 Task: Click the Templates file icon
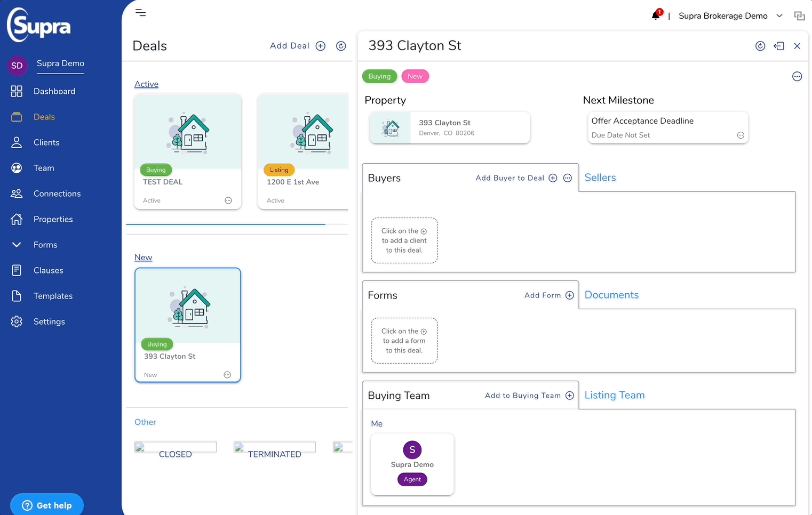click(17, 296)
